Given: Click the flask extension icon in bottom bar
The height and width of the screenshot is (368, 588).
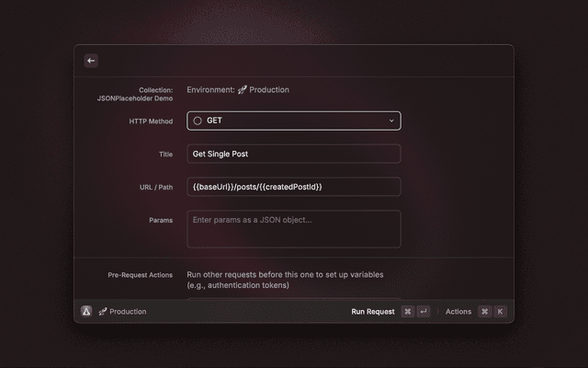Looking at the screenshot, I should 86,311.
